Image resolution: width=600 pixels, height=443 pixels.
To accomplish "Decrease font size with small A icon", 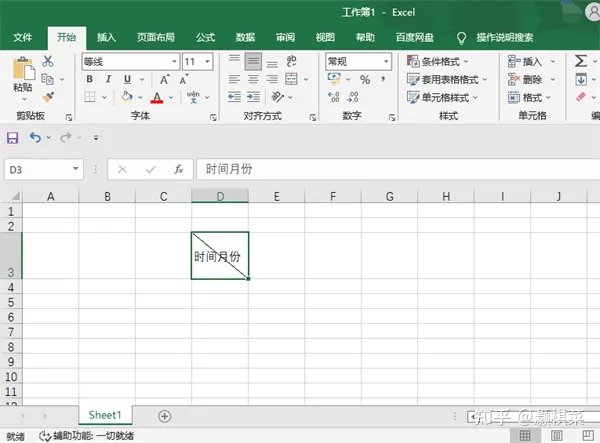I will click(184, 80).
